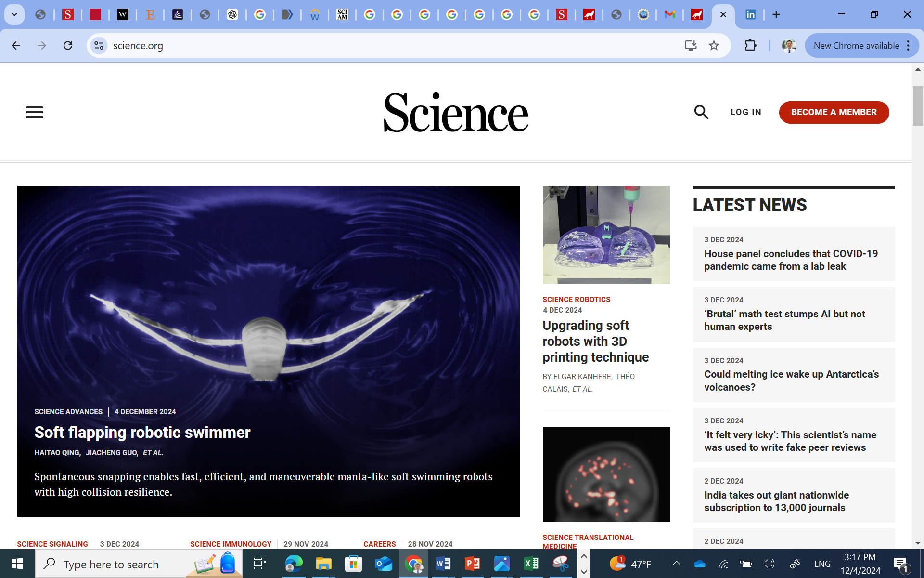Click the brain scan thumbnail image
The height and width of the screenshot is (578, 924).
click(x=606, y=474)
